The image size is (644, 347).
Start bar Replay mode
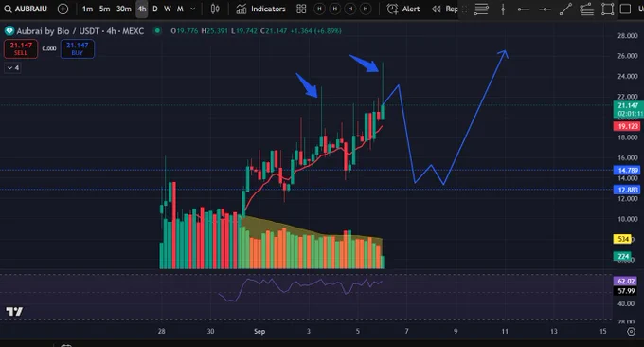(x=445, y=9)
